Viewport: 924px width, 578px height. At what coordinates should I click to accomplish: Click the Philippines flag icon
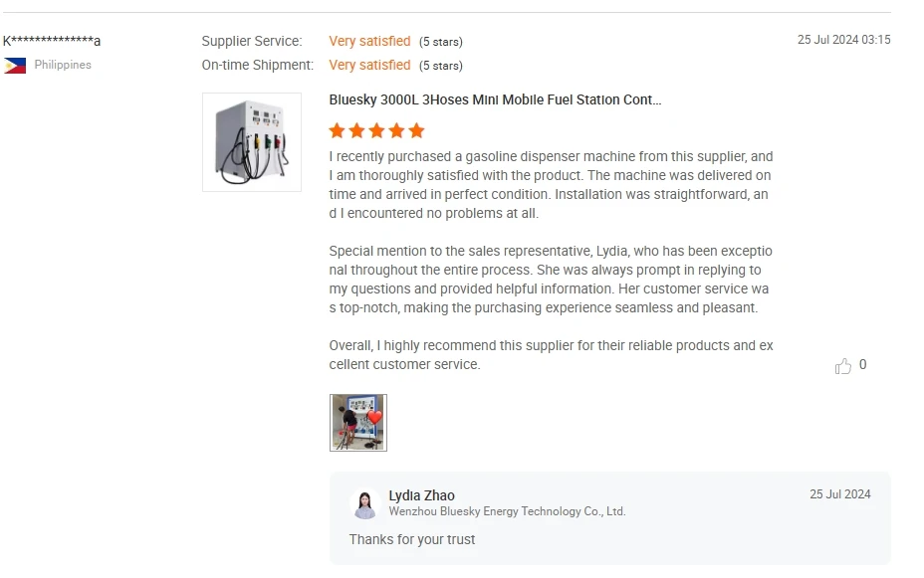coord(15,66)
